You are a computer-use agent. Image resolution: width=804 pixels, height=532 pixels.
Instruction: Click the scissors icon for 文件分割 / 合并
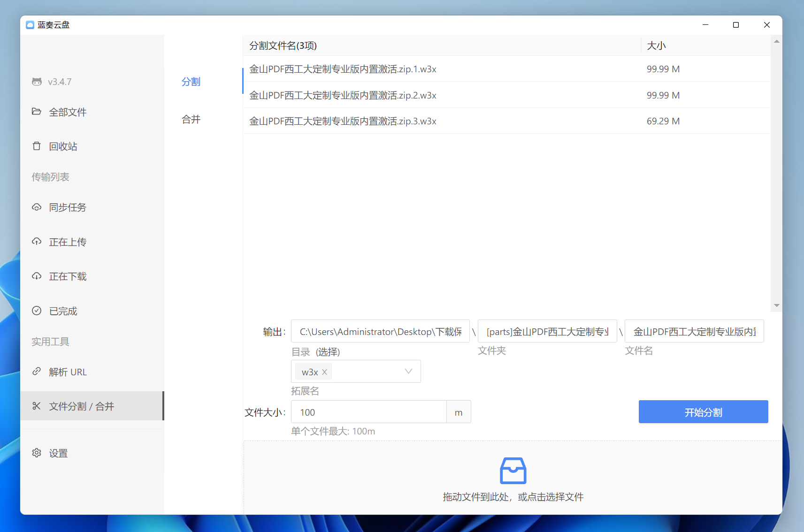point(37,406)
